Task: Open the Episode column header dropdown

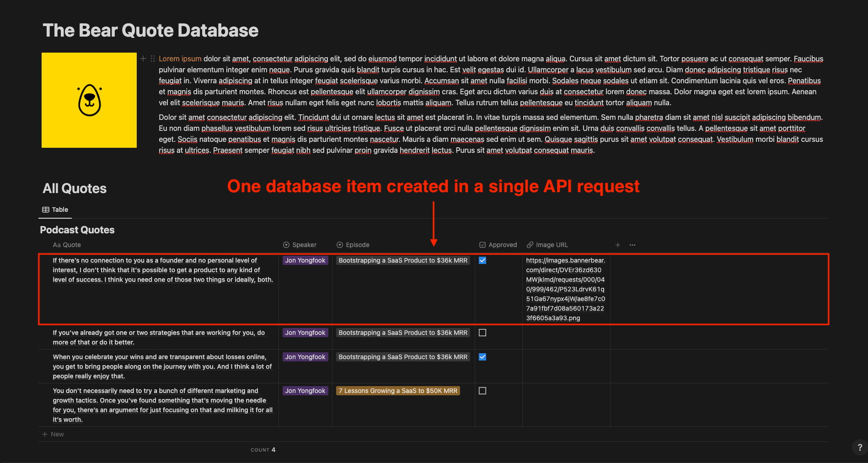Action: point(353,245)
